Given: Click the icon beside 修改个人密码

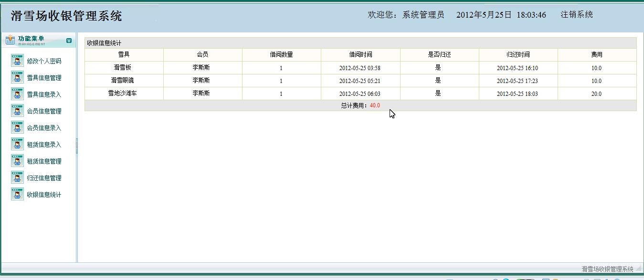Looking at the screenshot, I should click(17, 61).
